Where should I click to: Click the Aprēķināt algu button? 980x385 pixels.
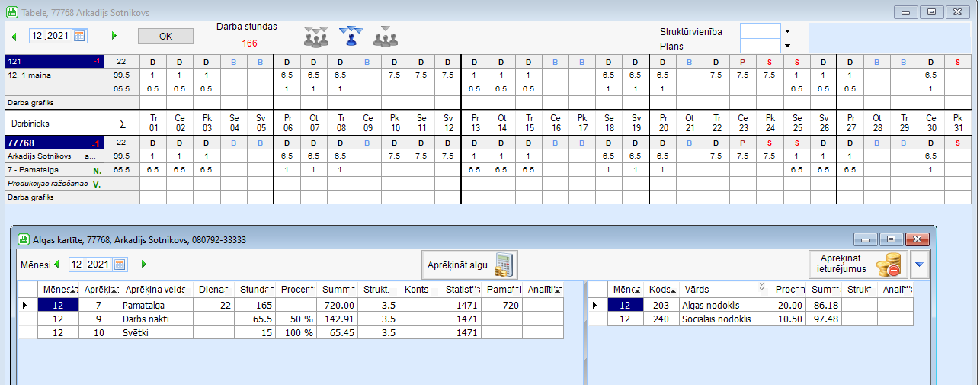coord(469,265)
